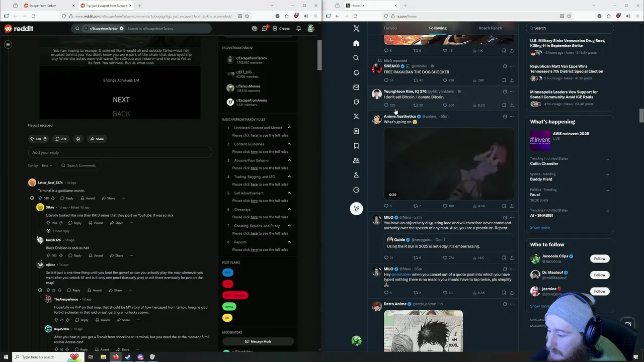Collapse Latter_Roof_2574 comment thread
The image size is (644, 362).
pos(32,198)
